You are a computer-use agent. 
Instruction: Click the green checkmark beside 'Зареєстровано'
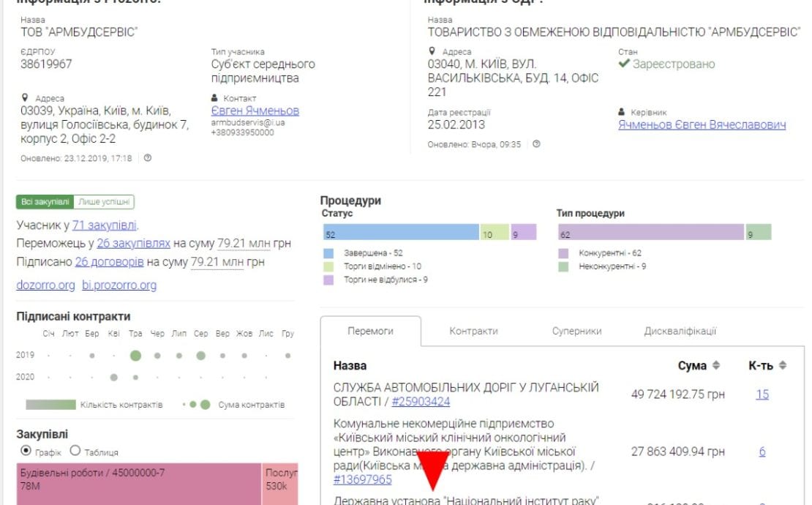click(x=624, y=63)
